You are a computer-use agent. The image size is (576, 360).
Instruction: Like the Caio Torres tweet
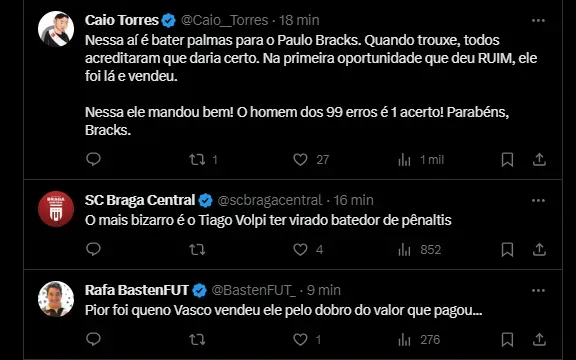coord(300,159)
